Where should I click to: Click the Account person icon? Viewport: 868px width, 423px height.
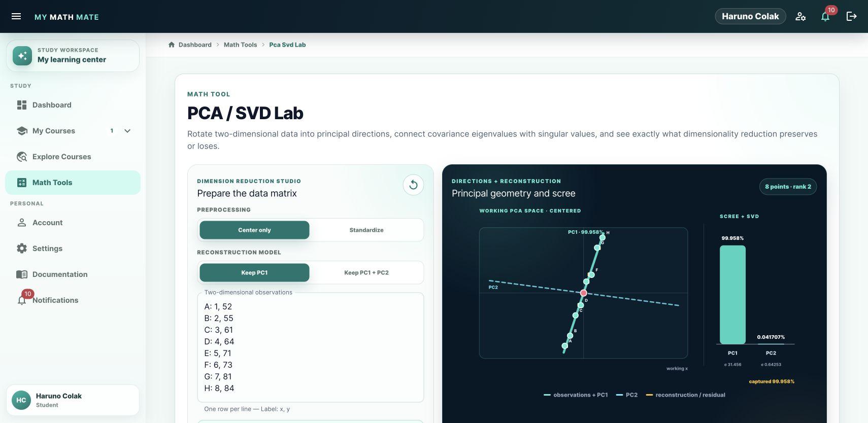(x=22, y=223)
